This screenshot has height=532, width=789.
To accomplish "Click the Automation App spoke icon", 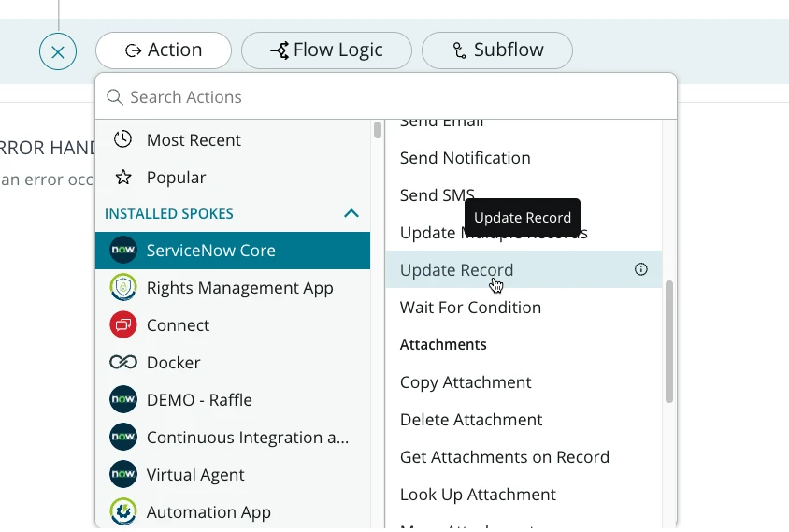I will (123, 511).
